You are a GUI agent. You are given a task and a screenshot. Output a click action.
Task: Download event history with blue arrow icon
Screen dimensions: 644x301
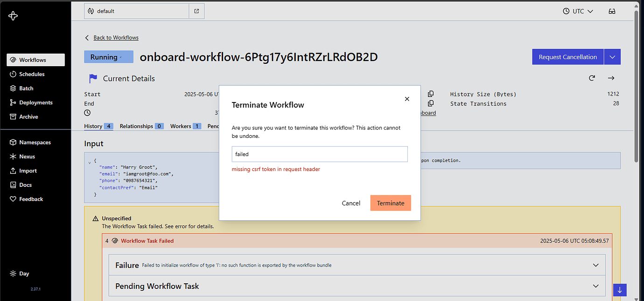[620, 290]
